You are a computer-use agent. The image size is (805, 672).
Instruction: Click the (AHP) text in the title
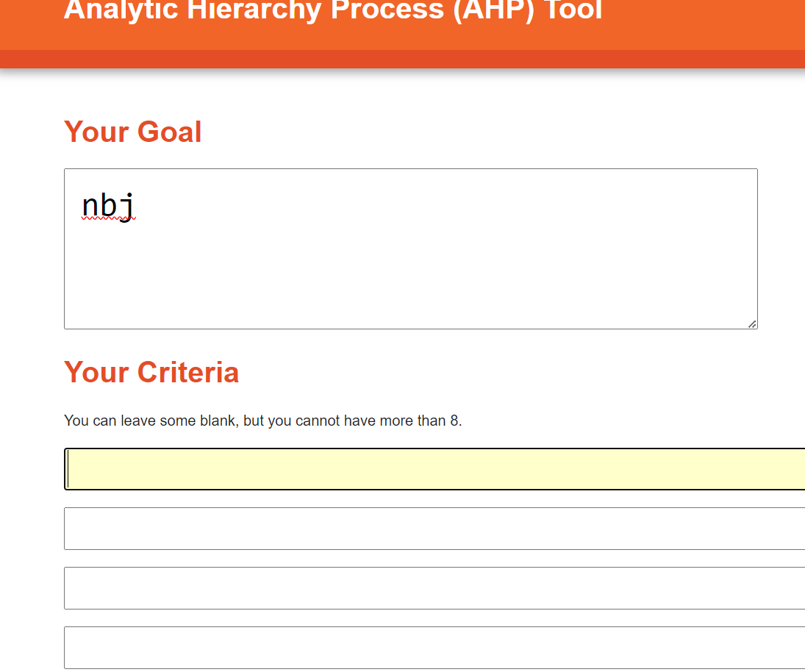tap(493, 10)
